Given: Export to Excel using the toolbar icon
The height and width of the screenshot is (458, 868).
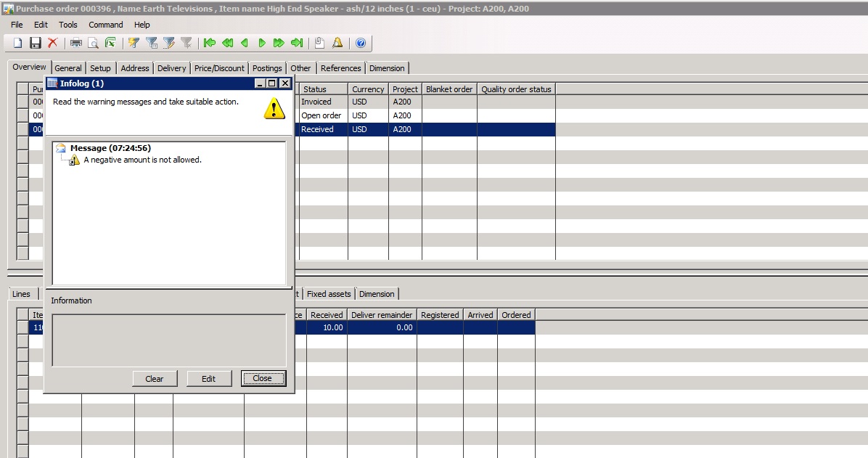Looking at the screenshot, I should pyautogui.click(x=110, y=44).
